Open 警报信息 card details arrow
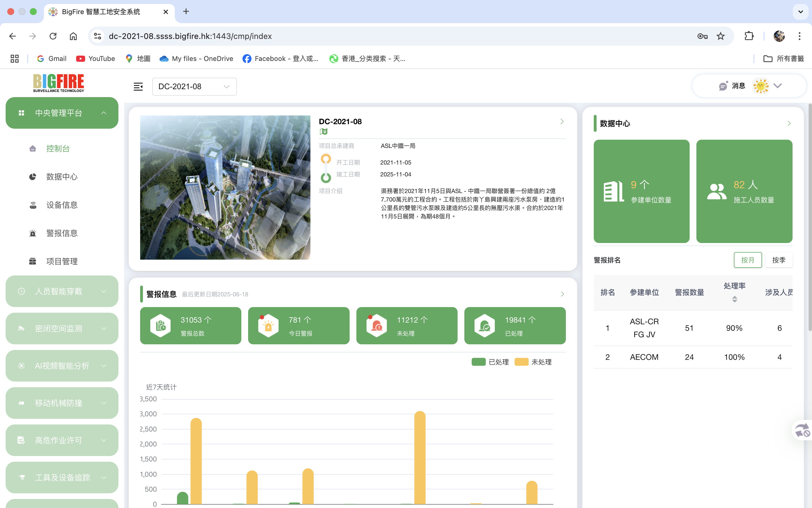 pyautogui.click(x=562, y=294)
